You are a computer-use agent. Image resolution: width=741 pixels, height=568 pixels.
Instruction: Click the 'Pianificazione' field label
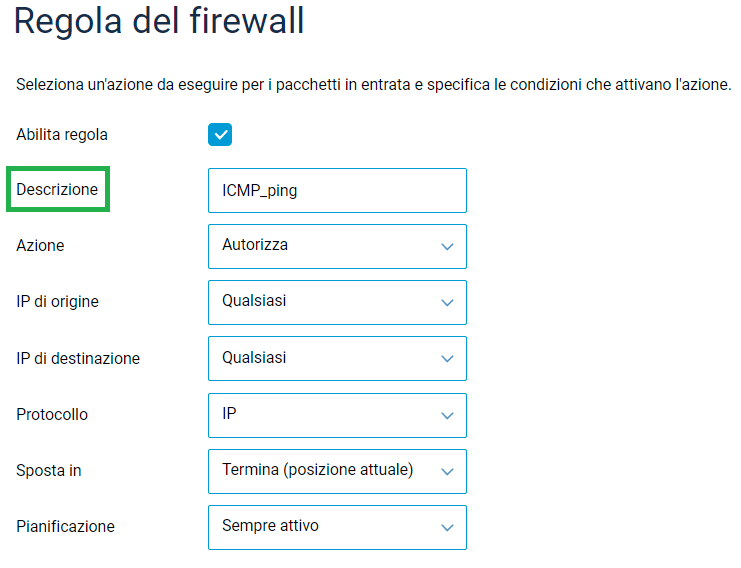65,526
